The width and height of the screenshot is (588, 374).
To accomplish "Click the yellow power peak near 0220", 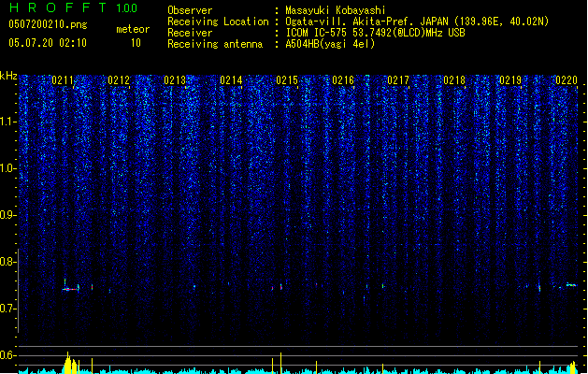I will [573, 367].
